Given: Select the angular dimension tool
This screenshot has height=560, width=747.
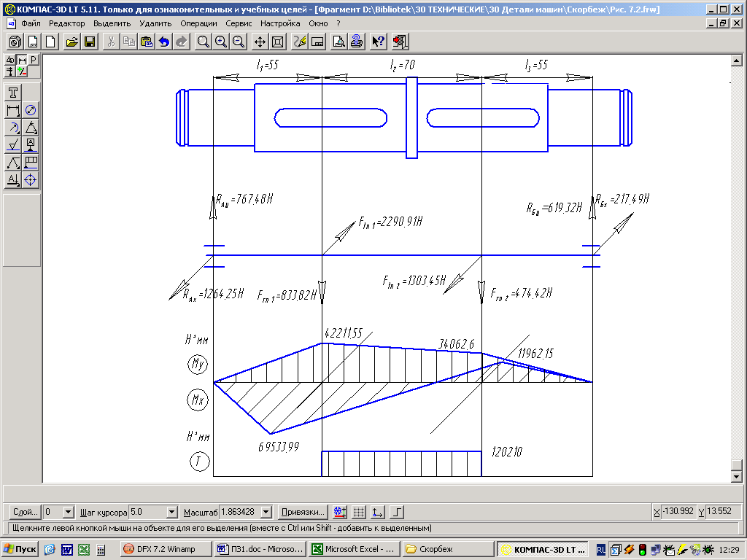Looking at the screenshot, I should 31,128.
